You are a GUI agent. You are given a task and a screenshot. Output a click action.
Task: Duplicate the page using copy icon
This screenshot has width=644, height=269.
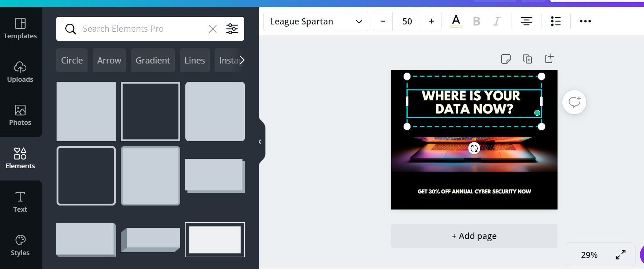pos(527,59)
